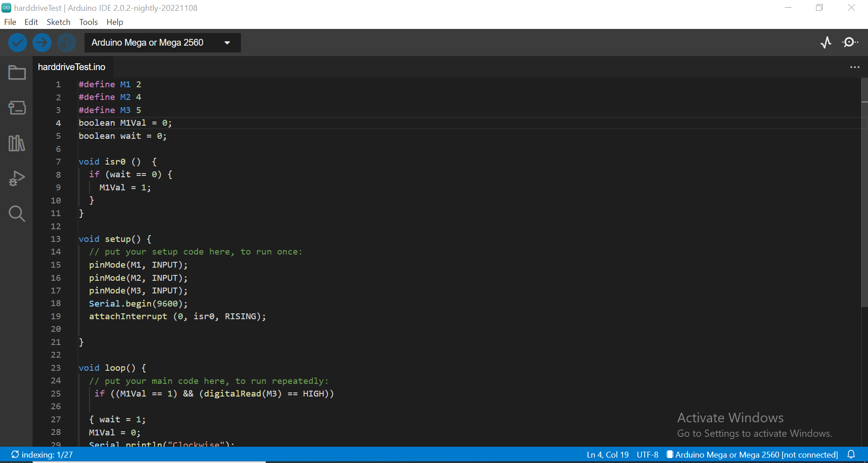Click the 'indexing: 1/27' status item
This screenshot has width=868, height=463.
pos(42,454)
